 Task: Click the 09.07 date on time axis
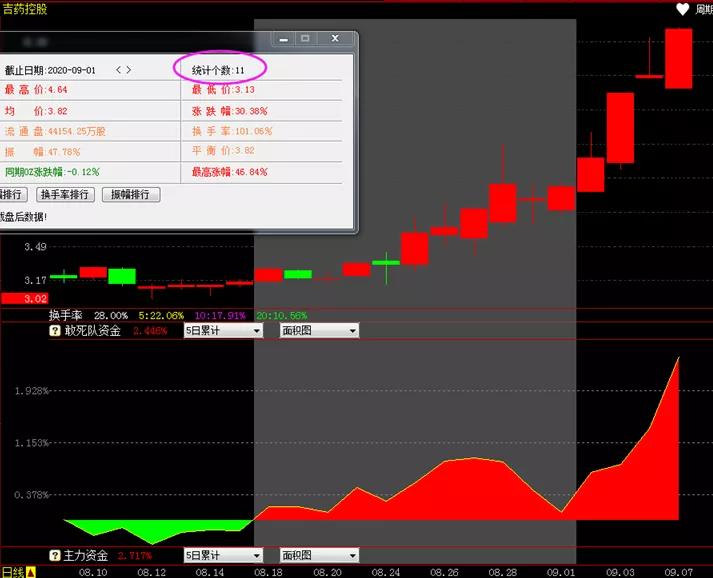point(678,573)
